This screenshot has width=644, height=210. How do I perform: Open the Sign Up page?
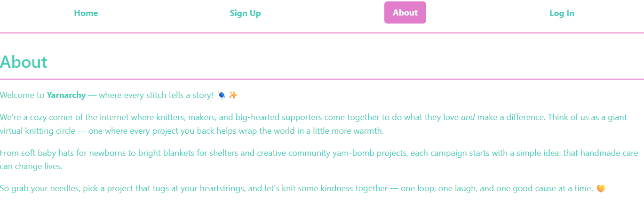(245, 13)
